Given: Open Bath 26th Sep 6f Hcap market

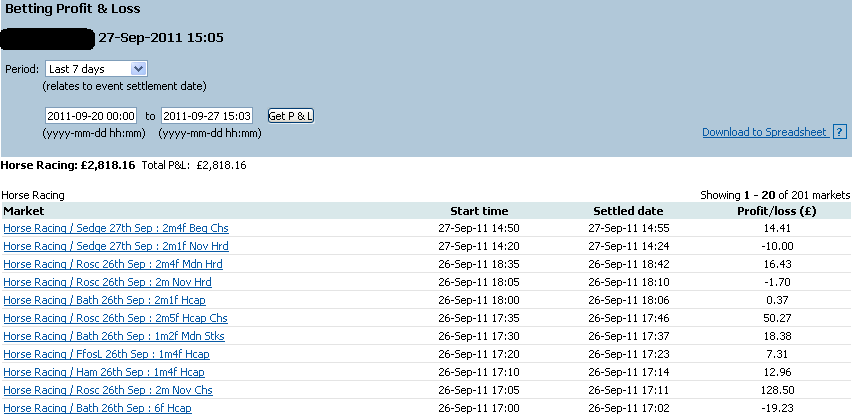Looking at the screenshot, I should 97,407.
